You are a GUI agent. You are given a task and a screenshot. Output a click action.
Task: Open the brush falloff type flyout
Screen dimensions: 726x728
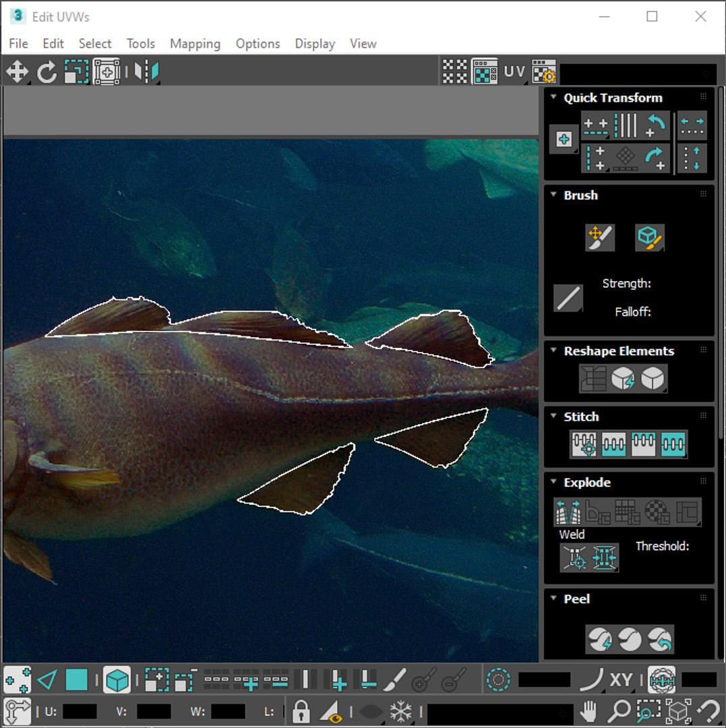pos(568,298)
